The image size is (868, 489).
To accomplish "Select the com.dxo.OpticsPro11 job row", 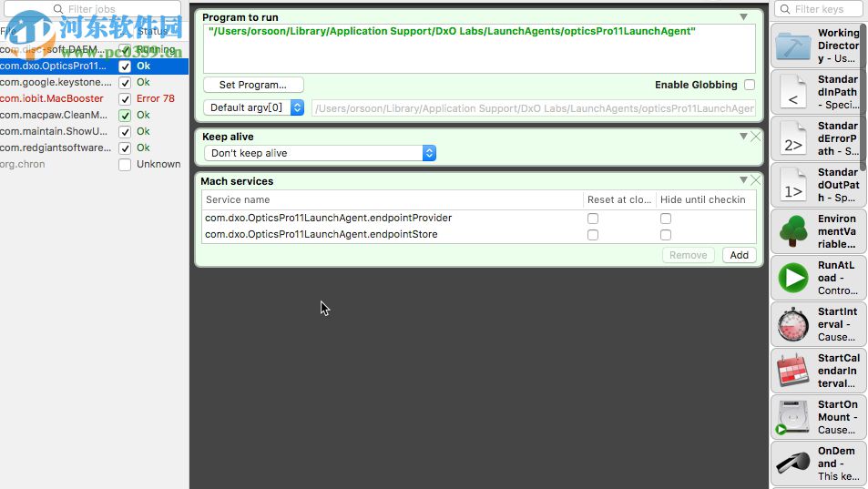I will [94, 66].
